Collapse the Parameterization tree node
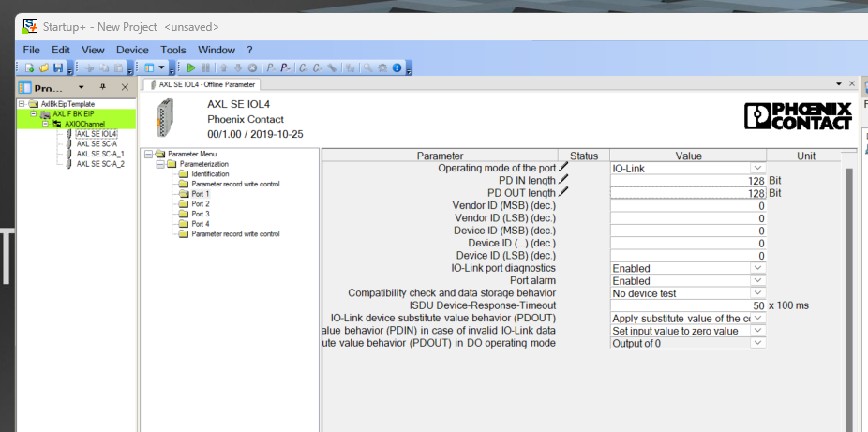This screenshot has width=868, height=432. tap(160, 164)
